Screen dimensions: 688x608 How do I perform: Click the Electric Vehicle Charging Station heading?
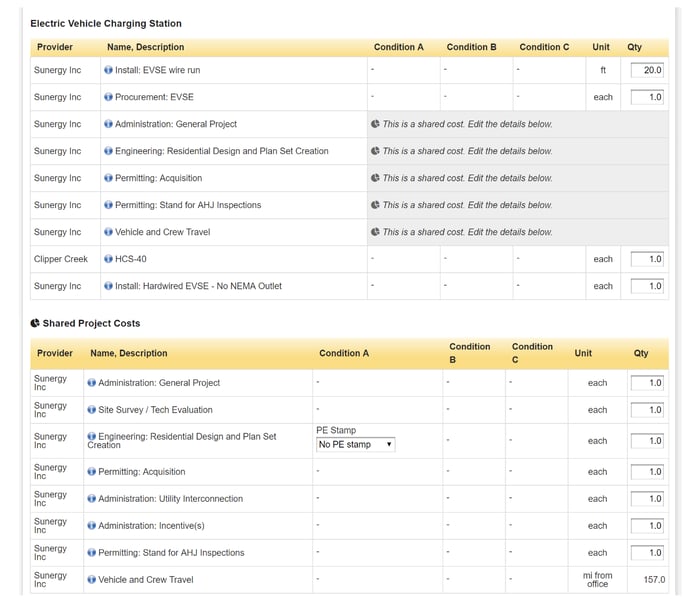(106, 23)
